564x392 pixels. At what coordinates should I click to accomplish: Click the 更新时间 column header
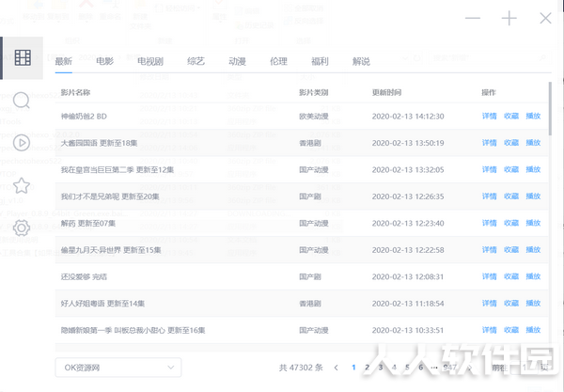pos(386,92)
